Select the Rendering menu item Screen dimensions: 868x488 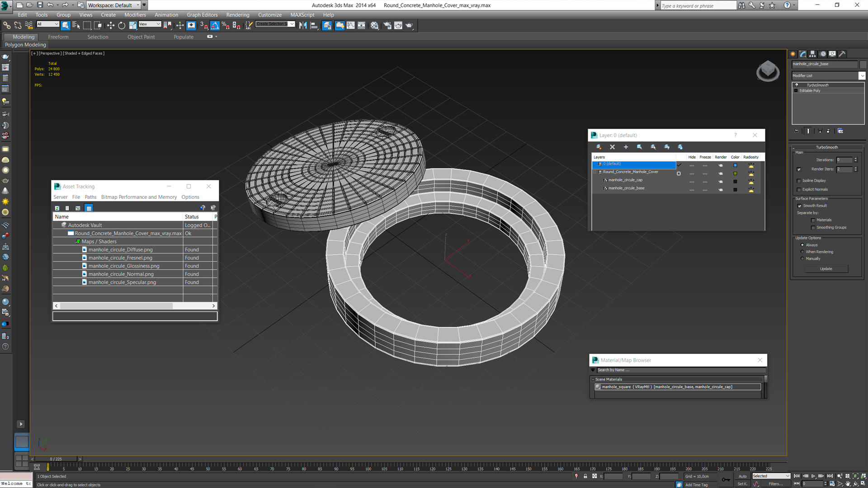[237, 14]
